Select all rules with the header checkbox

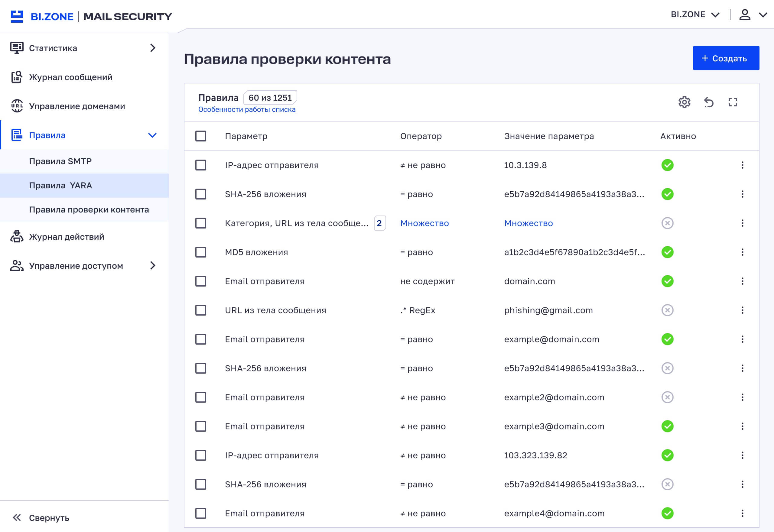tap(200, 136)
